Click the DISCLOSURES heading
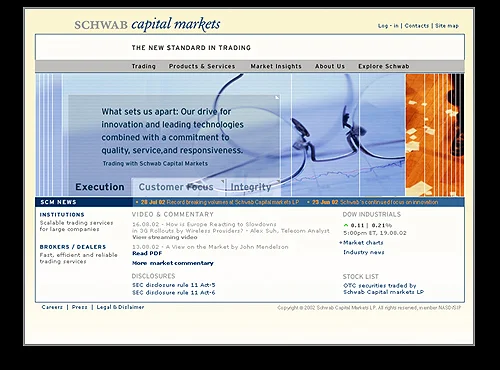 click(153, 276)
